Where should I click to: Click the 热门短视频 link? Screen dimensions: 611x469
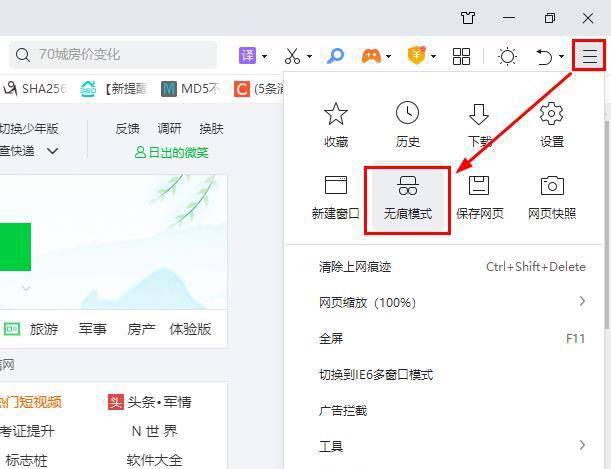tap(31, 402)
